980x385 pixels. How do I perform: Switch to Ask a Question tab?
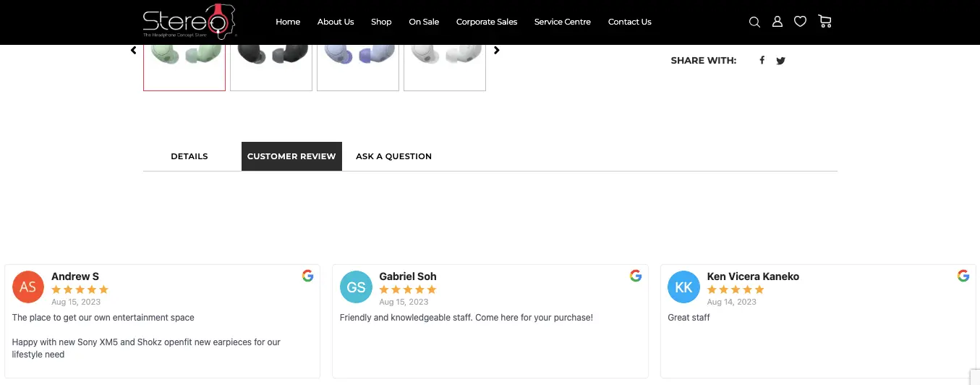[393, 156]
